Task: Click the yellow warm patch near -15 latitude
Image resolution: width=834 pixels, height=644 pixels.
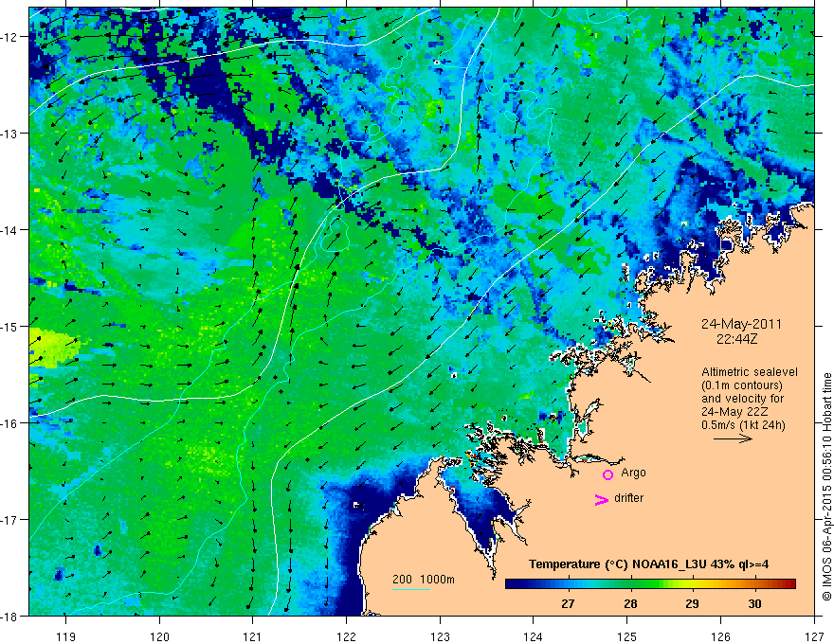Action: click(x=52, y=348)
